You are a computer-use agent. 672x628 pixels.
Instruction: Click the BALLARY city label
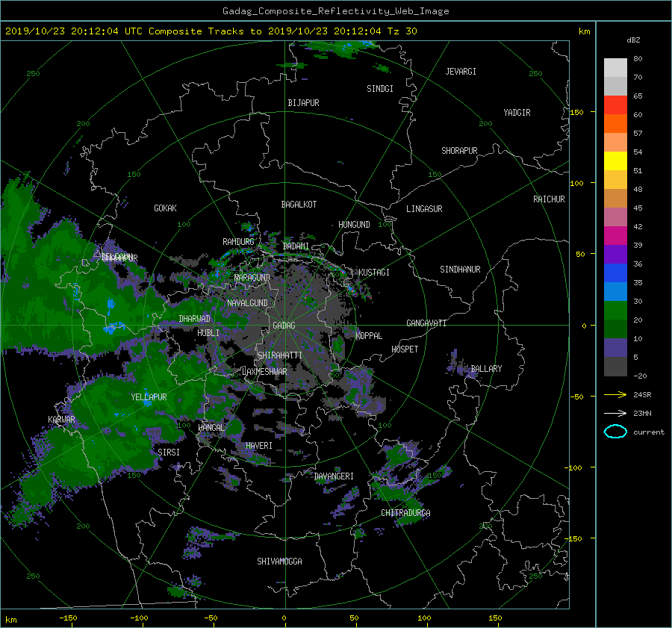click(x=486, y=369)
